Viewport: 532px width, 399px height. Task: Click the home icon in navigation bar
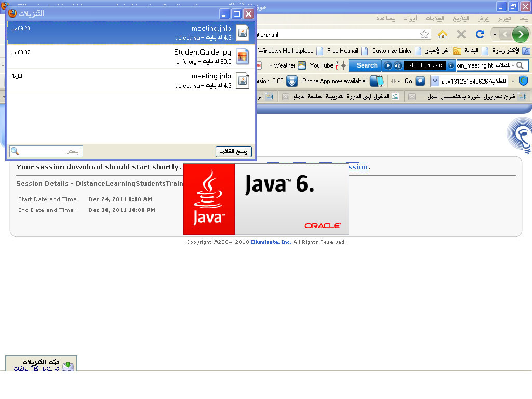point(443,34)
